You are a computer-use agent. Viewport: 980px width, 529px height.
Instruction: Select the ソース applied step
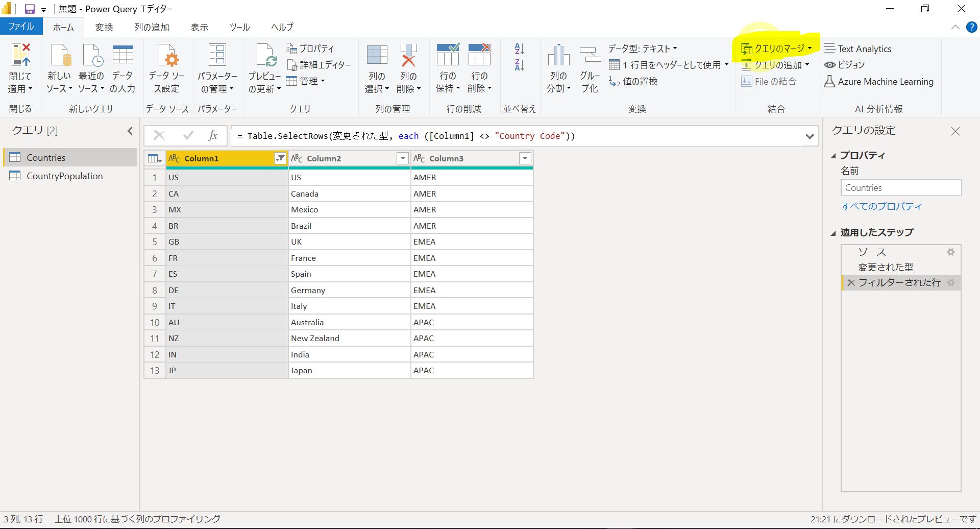coord(901,252)
